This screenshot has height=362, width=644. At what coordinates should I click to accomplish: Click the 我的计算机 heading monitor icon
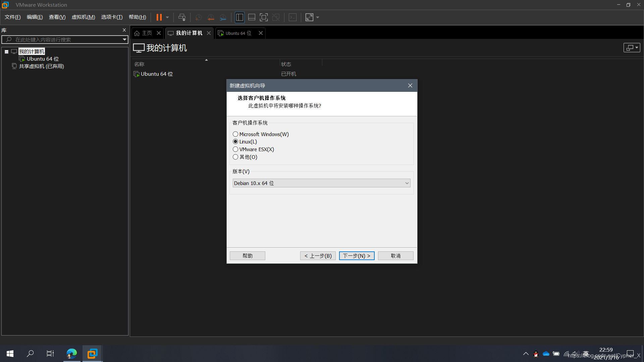pyautogui.click(x=139, y=48)
